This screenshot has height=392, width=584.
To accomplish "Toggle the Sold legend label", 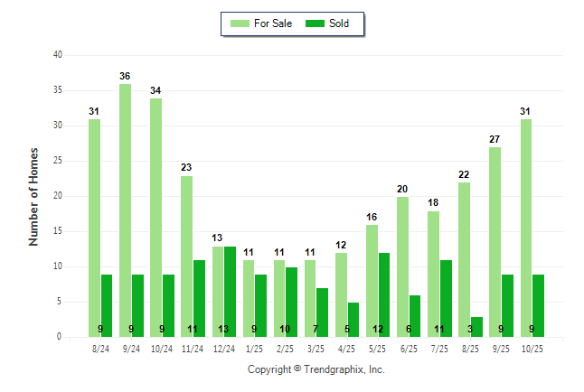I will tap(339, 23).
